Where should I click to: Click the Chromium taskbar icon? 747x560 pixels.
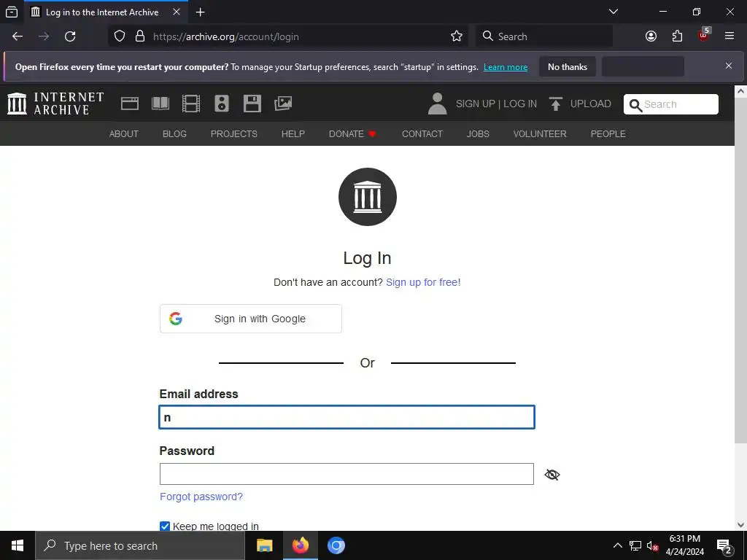[336, 545]
